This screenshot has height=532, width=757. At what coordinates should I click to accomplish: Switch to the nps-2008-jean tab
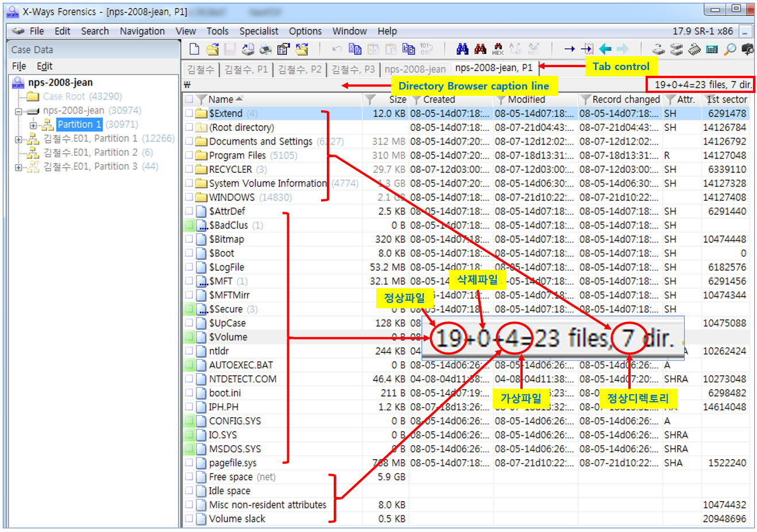(x=415, y=69)
